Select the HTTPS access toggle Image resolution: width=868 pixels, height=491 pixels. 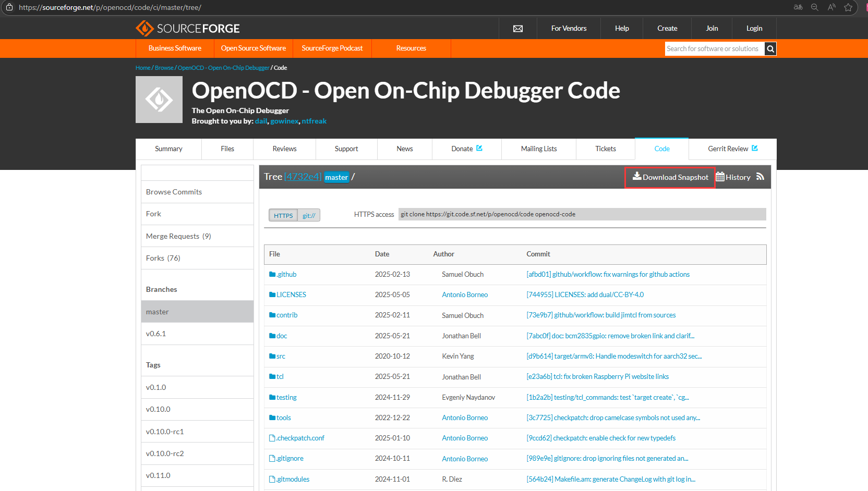pyautogui.click(x=283, y=215)
